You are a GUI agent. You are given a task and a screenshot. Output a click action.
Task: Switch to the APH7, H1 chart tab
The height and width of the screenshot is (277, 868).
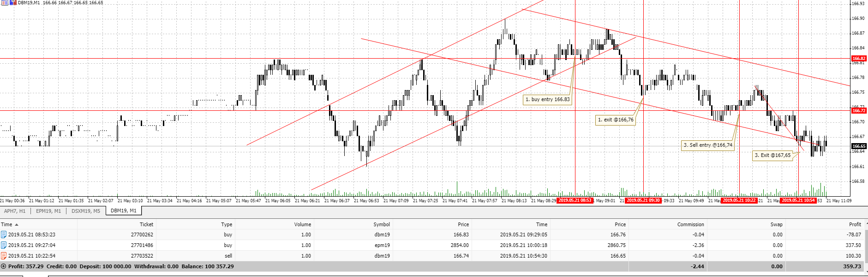(x=15, y=211)
